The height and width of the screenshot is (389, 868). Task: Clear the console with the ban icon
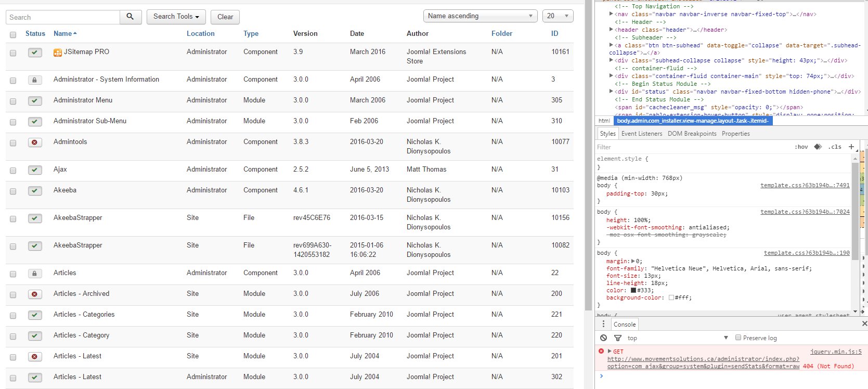click(603, 338)
